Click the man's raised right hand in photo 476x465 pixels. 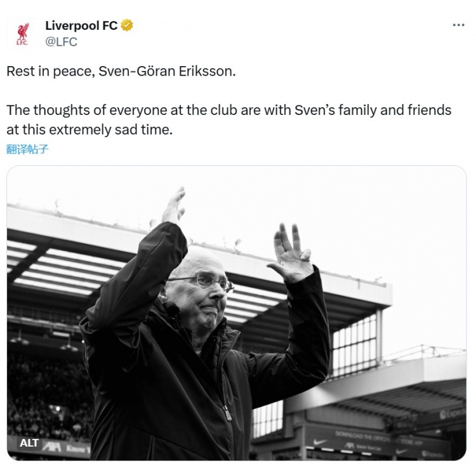pyautogui.click(x=173, y=206)
